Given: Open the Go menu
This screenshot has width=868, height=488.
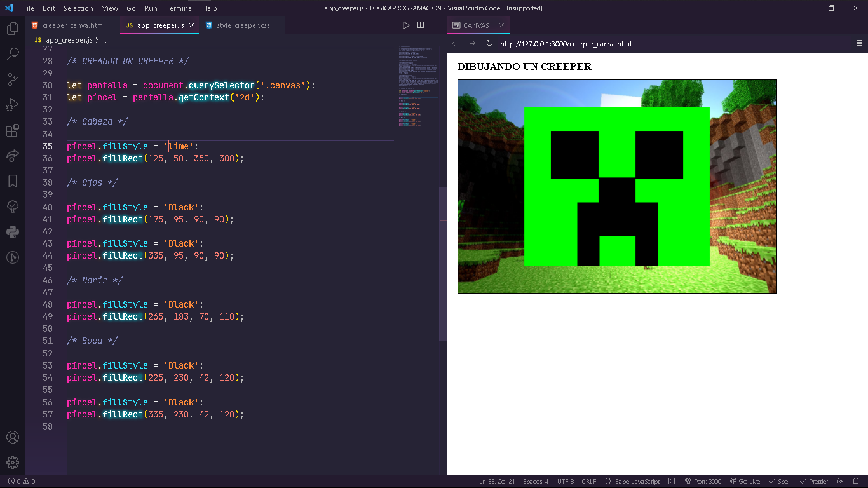Looking at the screenshot, I should pyautogui.click(x=131, y=8).
